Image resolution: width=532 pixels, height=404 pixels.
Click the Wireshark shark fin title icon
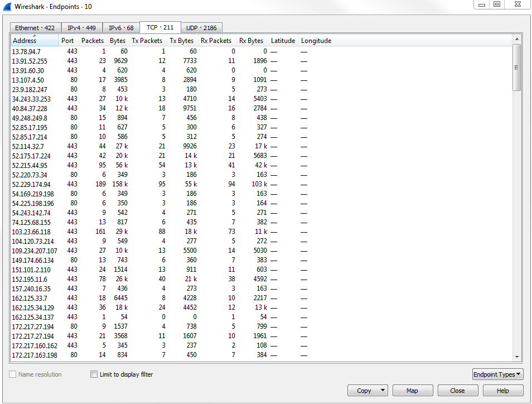pyautogui.click(x=7, y=7)
